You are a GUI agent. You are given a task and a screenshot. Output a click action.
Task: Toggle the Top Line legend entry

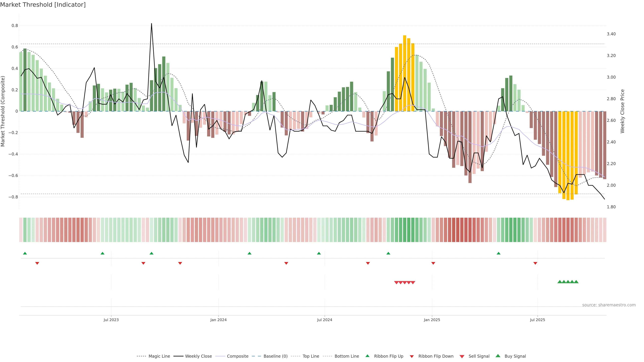click(x=311, y=356)
